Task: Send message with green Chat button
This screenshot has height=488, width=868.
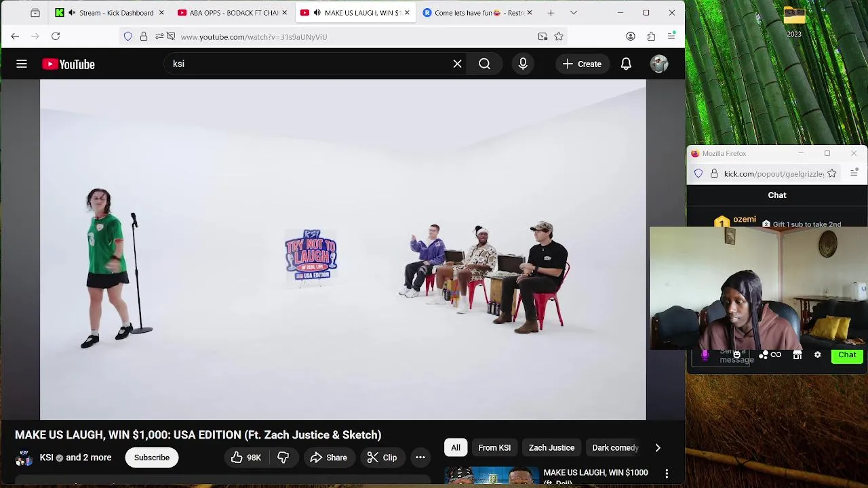Action: point(847,354)
